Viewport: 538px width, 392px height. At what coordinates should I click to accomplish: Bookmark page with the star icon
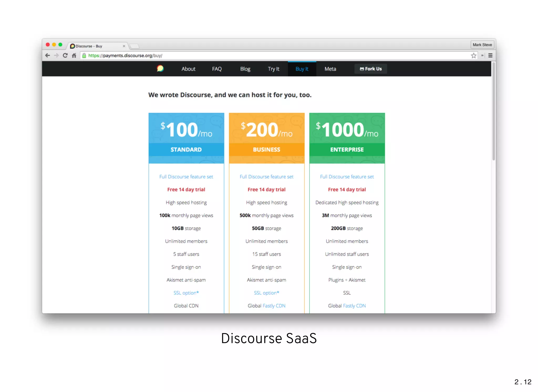coord(474,55)
